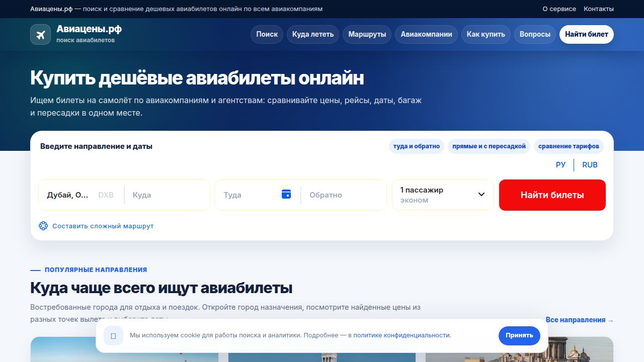This screenshot has height=362, width=644.
Task: Click the Куда destination field
Action: [x=167, y=195]
